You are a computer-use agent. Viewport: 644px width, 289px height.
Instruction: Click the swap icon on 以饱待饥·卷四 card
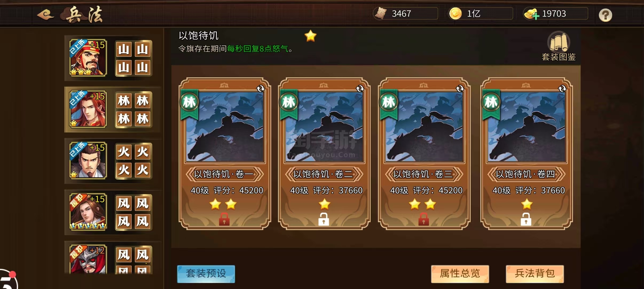point(562,89)
